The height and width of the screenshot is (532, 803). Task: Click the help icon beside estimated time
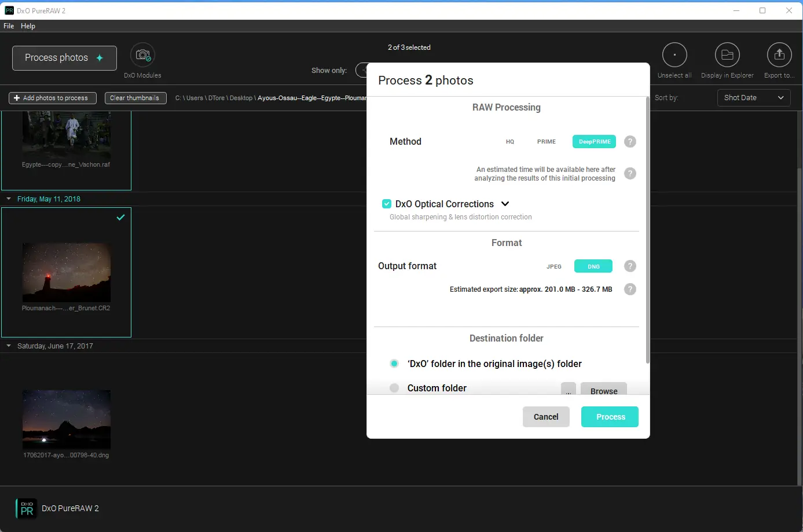630,173
